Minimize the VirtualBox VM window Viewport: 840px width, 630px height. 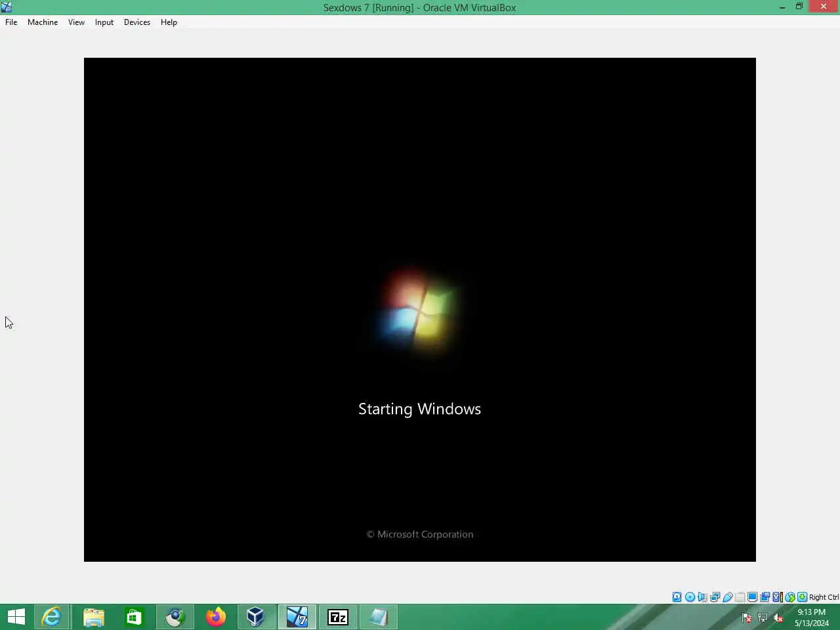tap(782, 7)
